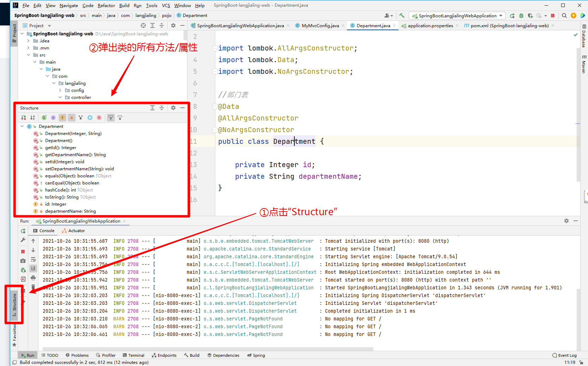
Task: Click the wrench icon in Run panel
Action: (23, 240)
